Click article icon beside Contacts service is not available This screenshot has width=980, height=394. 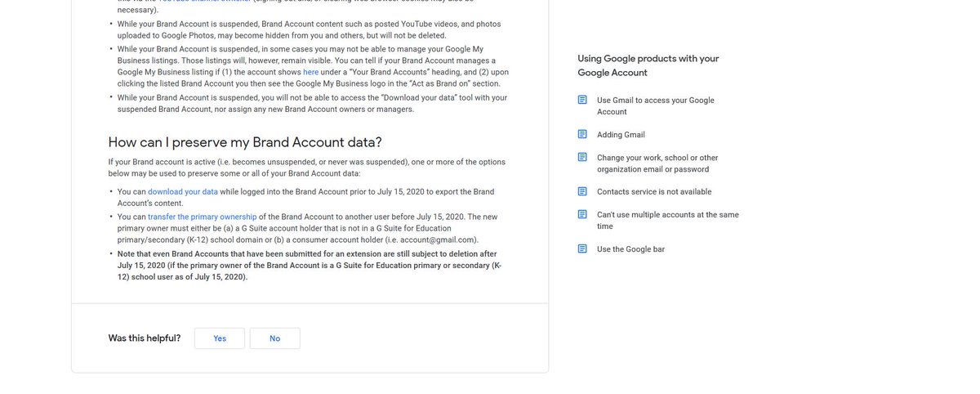tap(582, 191)
